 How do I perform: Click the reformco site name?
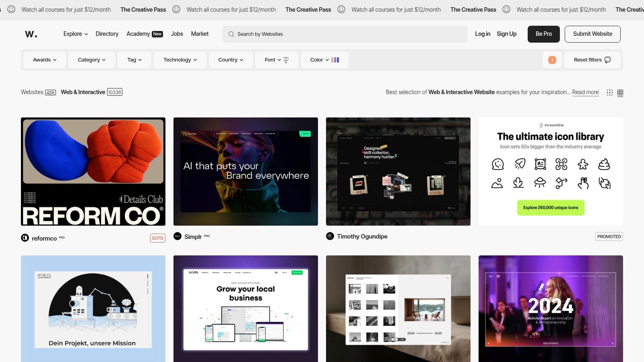click(44, 238)
